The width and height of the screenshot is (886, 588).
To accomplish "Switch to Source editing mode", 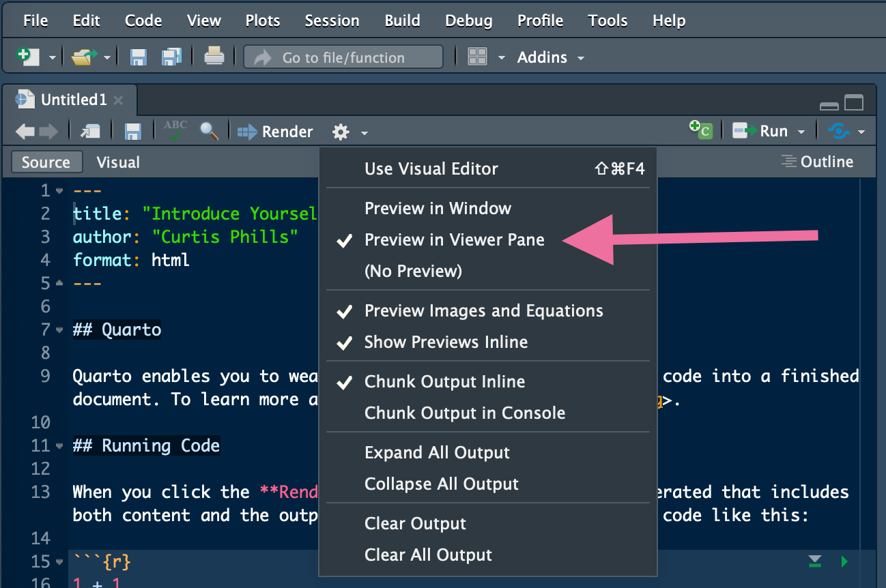I will [x=46, y=162].
